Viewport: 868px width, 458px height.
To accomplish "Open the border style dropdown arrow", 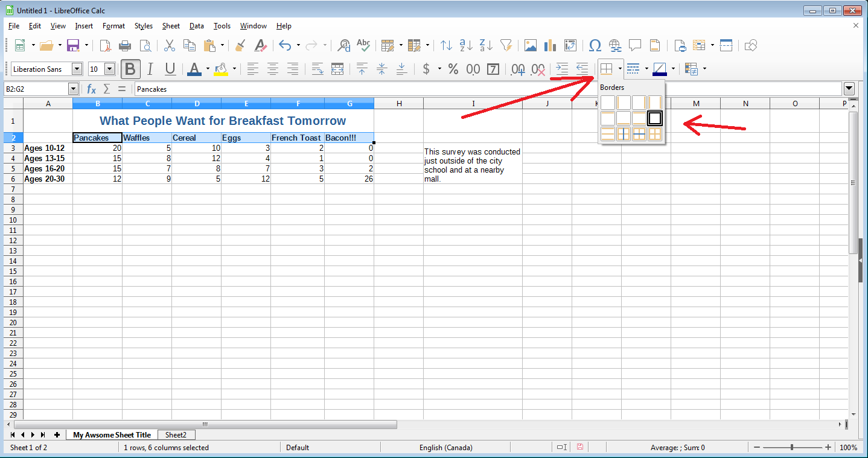I will coord(646,69).
